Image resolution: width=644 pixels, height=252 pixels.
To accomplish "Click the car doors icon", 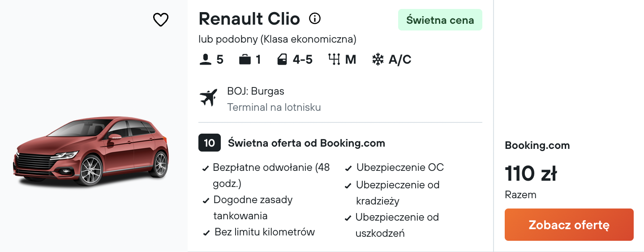I will tap(282, 60).
